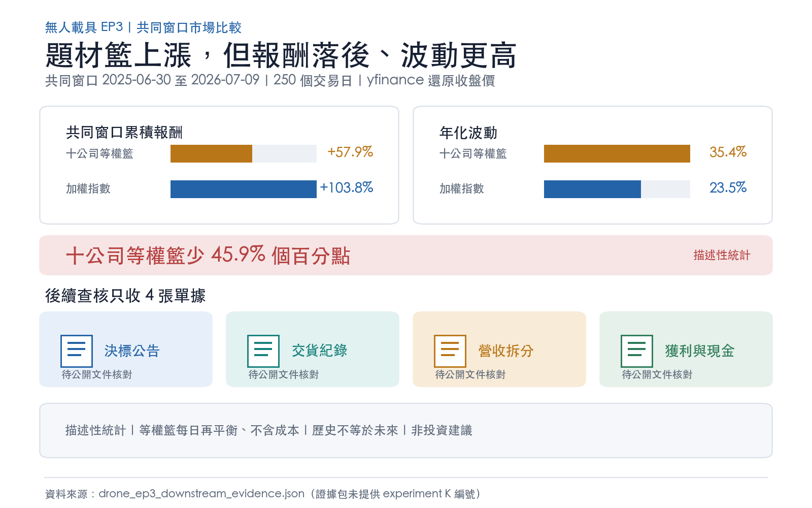Click the 決標公告 document icon
812x508 pixels.
[x=77, y=351]
